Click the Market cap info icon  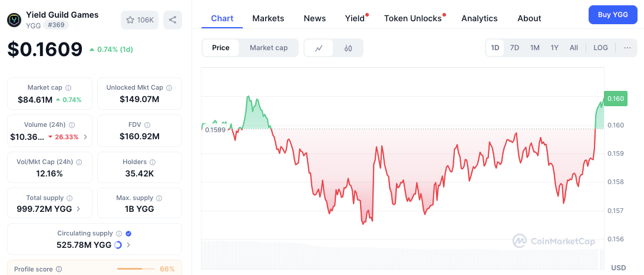tap(68, 87)
